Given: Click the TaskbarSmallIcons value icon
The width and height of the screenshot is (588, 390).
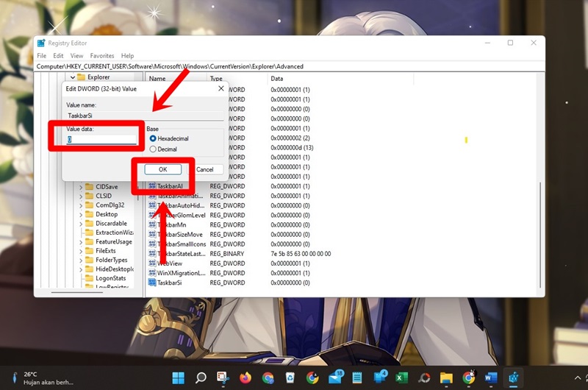Looking at the screenshot, I should click(x=152, y=244).
